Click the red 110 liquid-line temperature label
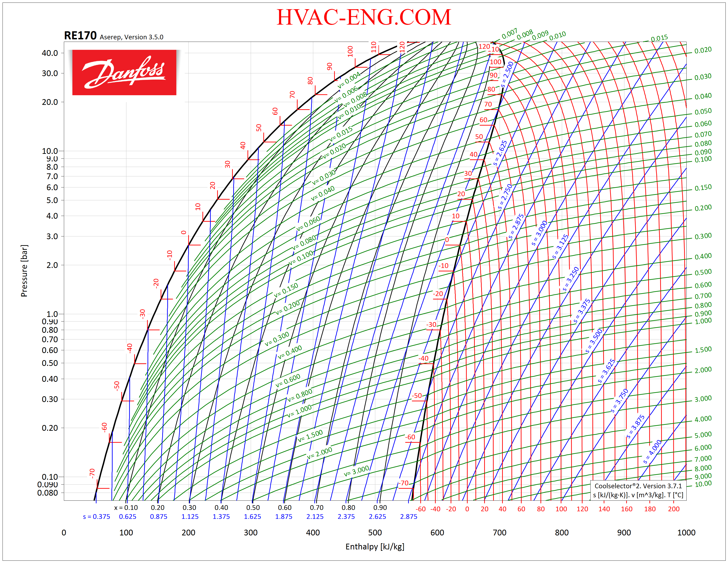This screenshot has width=728, height=563. tap(374, 47)
